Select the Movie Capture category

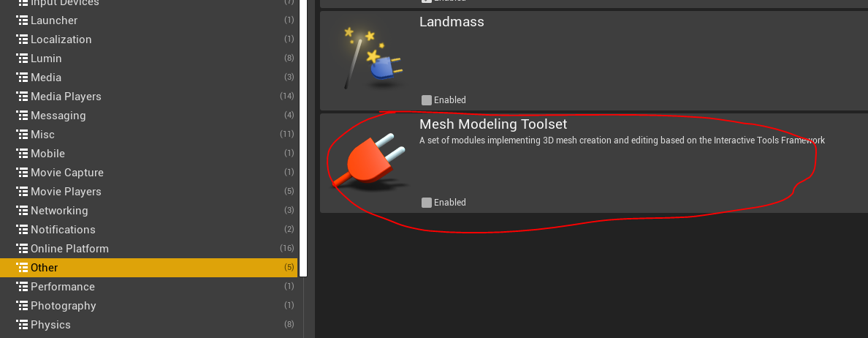pos(148,173)
